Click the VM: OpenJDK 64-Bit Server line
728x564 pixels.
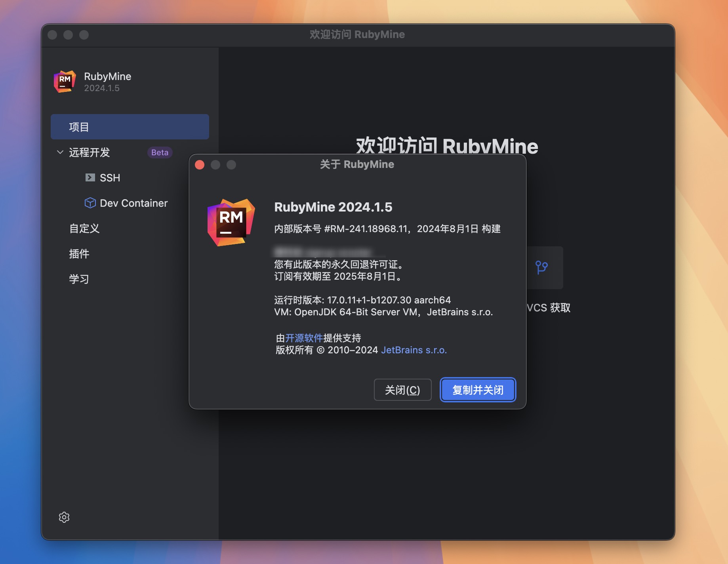click(x=383, y=312)
